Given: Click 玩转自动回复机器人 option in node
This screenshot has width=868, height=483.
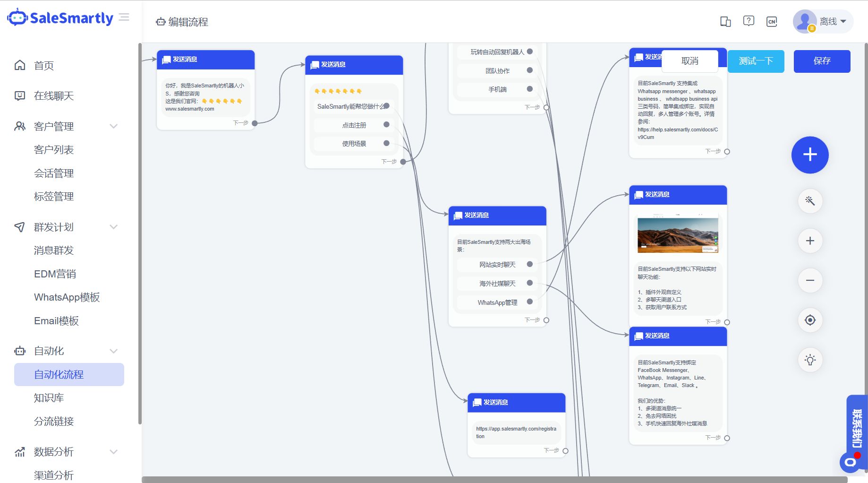Looking at the screenshot, I should (x=497, y=52).
